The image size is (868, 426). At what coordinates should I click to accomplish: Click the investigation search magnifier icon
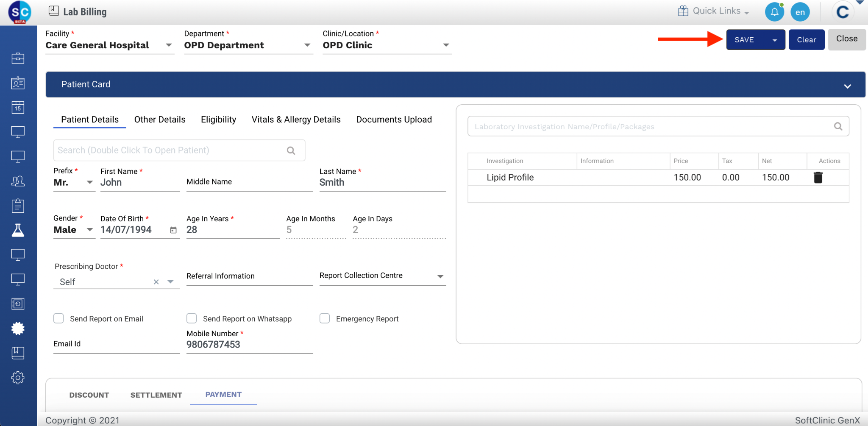coord(838,126)
